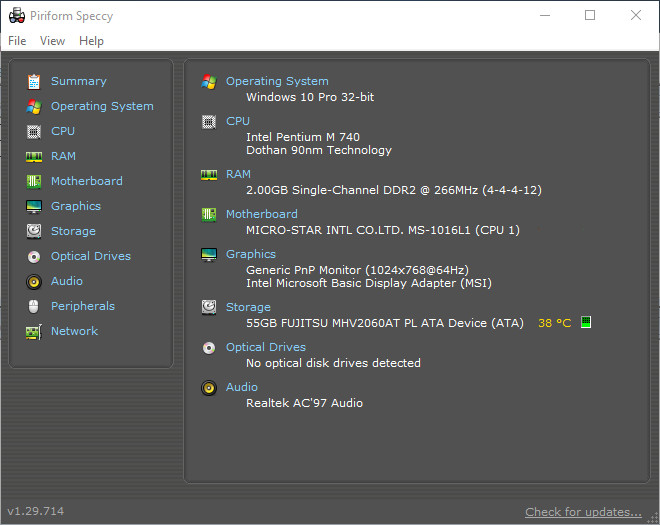Click the RAM stick icon in sidebar

pyautogui.click(x=34, y=157)
